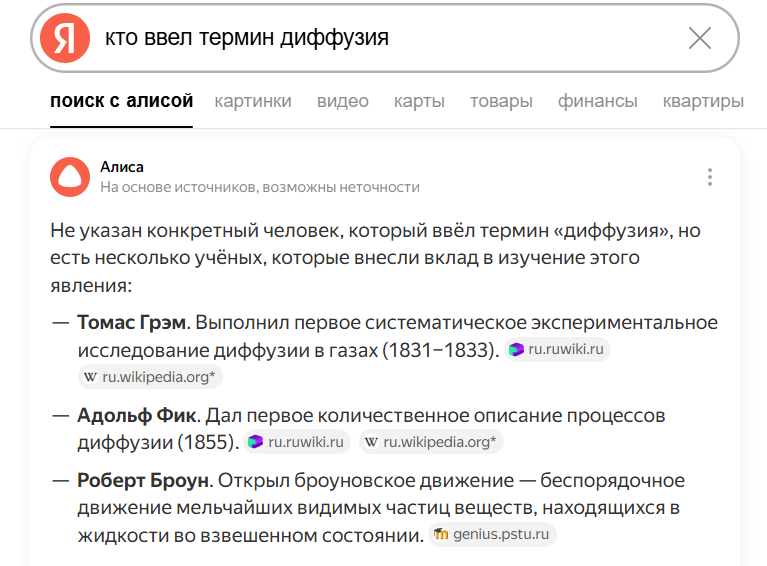Switch to the "финансы" tab
Screen dimensions: 767x566
point(597,101)
